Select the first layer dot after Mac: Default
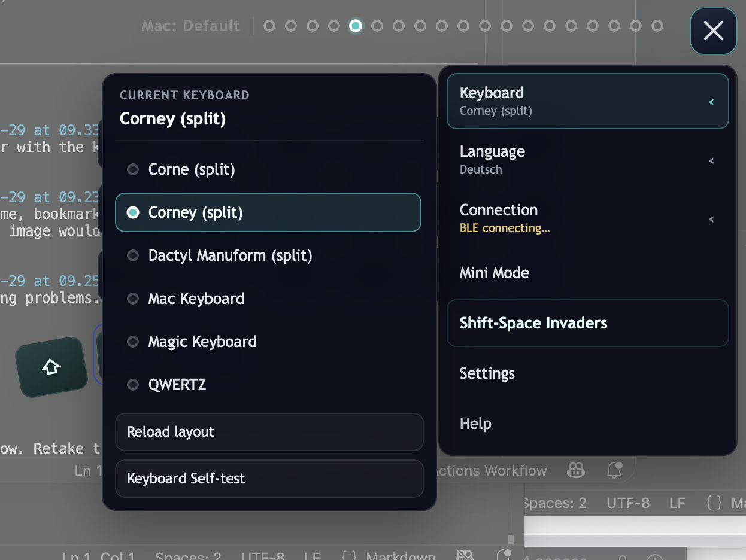This screenshot has width=746, height=560. pos(269,26)
